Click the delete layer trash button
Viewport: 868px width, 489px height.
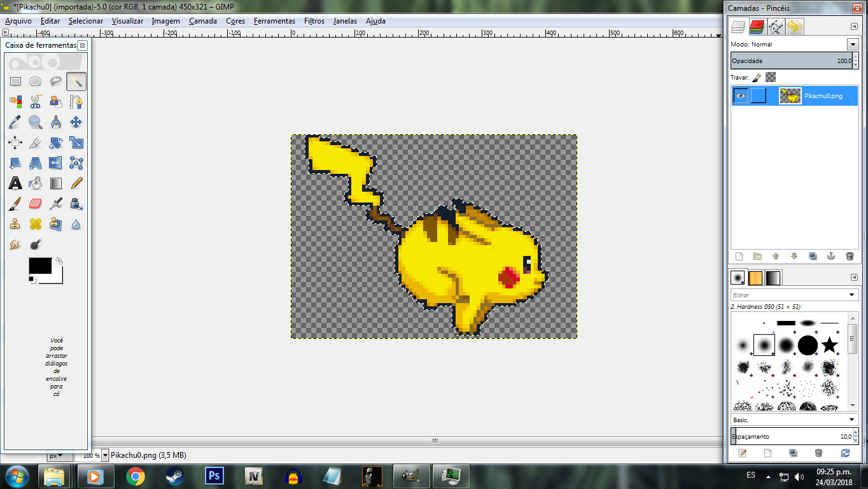(x=850, y=256)
